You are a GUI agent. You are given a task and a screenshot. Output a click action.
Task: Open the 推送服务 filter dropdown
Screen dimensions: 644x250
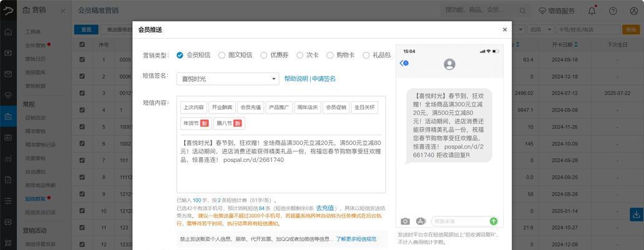point(117,29)
